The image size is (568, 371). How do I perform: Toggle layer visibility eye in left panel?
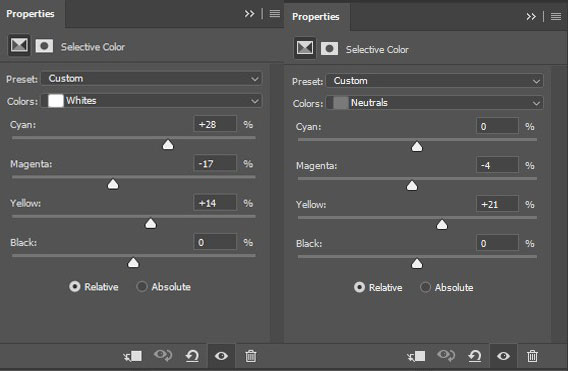[221, 356]
